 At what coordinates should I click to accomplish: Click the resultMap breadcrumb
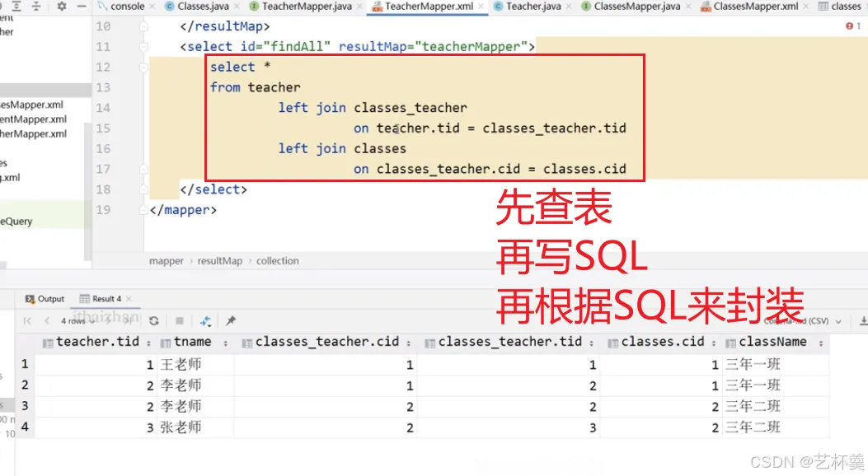(x=220, y=261)
